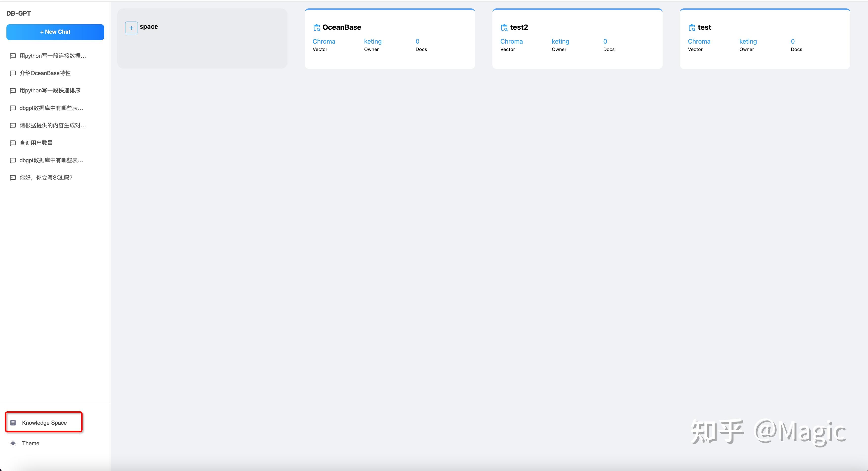Open the Theme menu item
The width and height of the screenshot is (868, 471).
pos(31,443)
